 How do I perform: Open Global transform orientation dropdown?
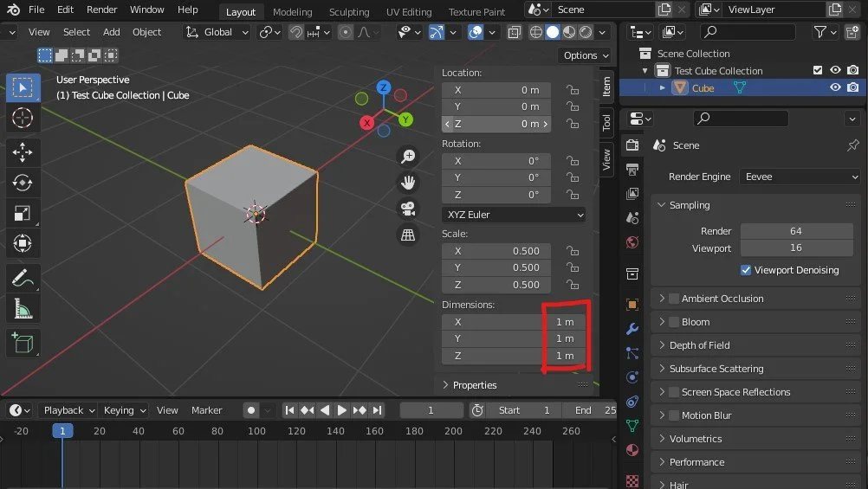pyautogui.click(x=217, y=32)
